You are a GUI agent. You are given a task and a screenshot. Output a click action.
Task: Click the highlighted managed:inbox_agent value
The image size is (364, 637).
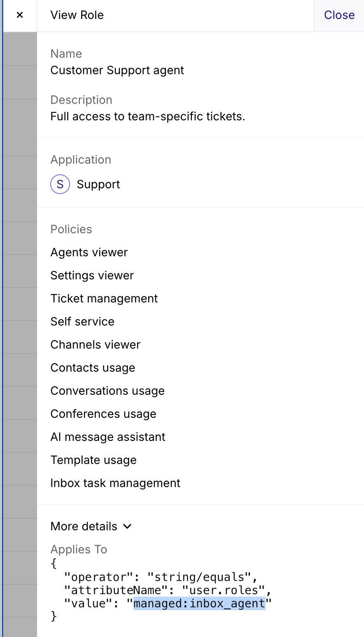(x=199, y=604)
